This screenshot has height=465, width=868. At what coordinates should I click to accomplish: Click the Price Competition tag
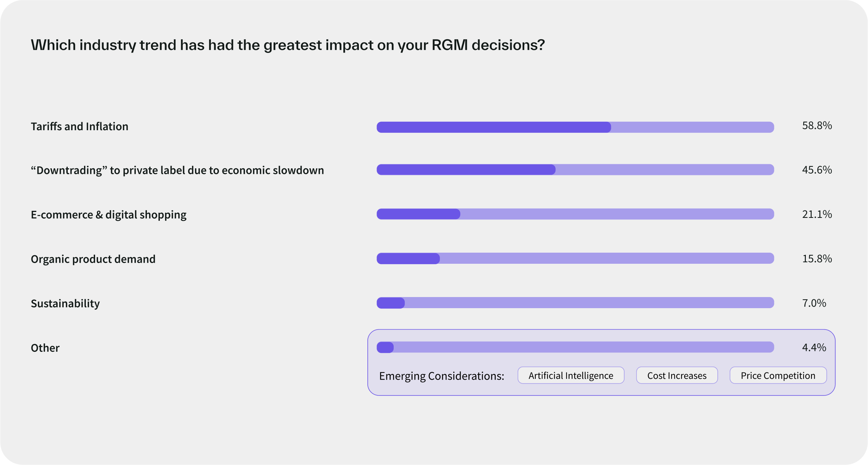pos(778,375)
